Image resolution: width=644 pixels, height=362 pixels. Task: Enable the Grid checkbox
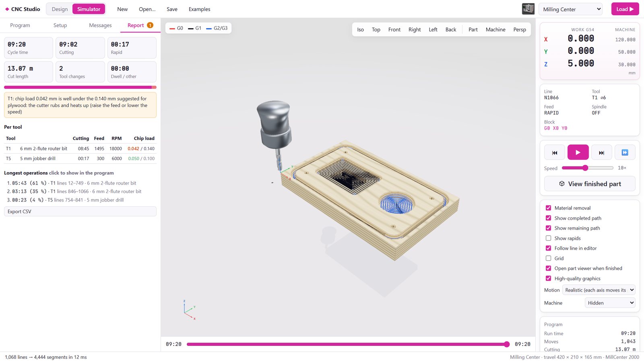(x=548, y=258)
